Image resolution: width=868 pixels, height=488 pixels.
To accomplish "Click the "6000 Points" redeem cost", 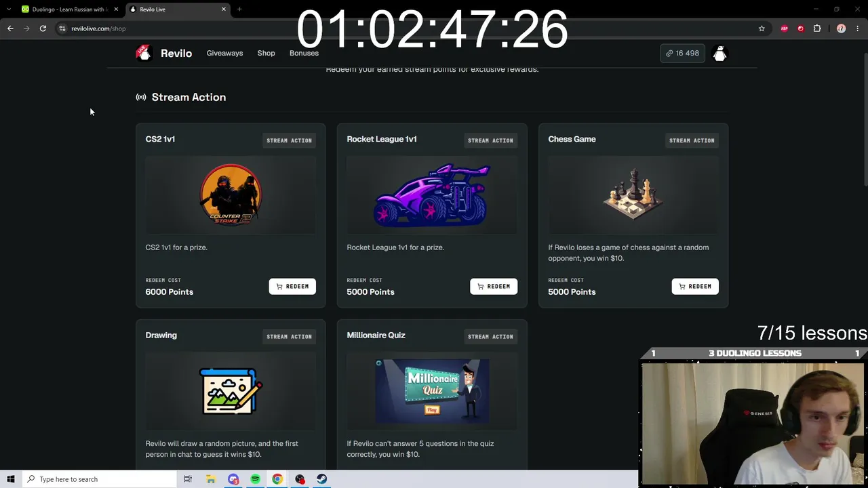I will click(x=169, y=291).
